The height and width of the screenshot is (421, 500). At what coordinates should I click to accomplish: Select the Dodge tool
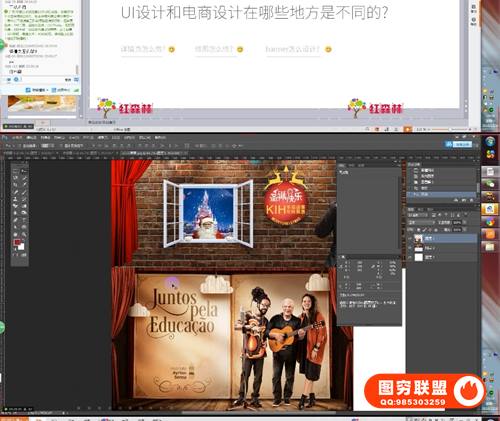coord(24,213)
